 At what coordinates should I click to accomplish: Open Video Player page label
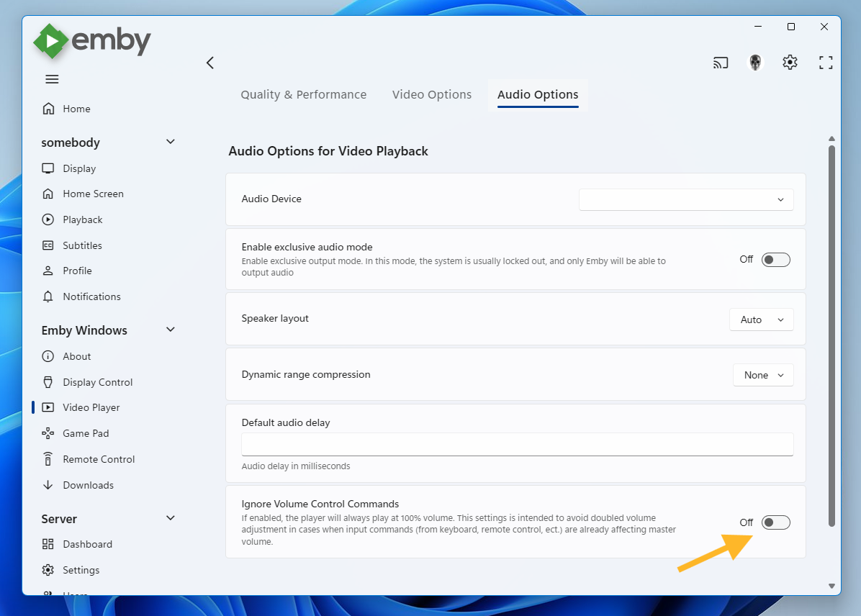tap(91, 407)
